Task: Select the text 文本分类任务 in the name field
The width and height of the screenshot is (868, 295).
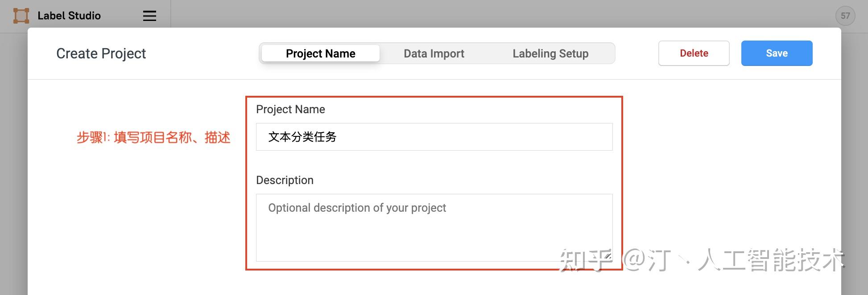Action: point(302,137)
